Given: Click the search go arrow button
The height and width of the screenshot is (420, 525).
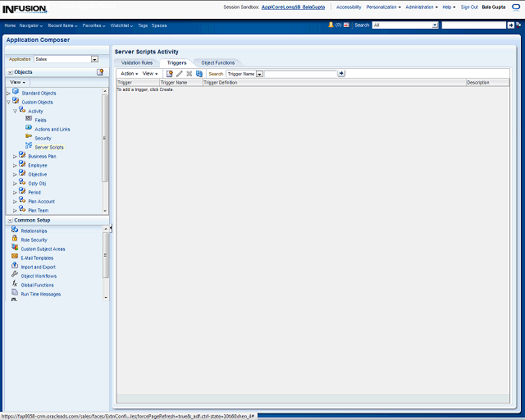Looking at the screenshot, I should pos(342,74).
